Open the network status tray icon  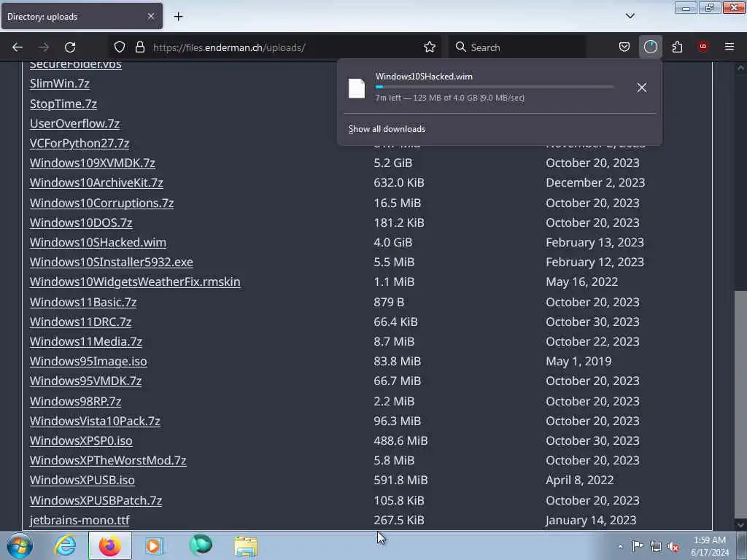click(x=656, y=547)
